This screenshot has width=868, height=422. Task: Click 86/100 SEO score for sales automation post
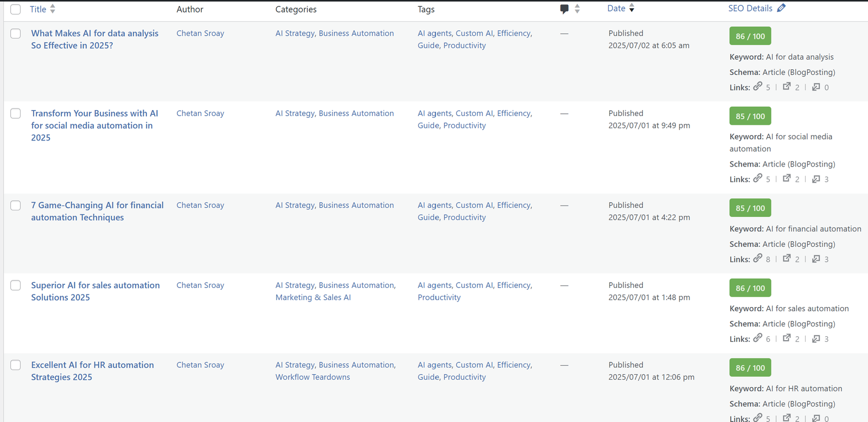pos(750,288)
